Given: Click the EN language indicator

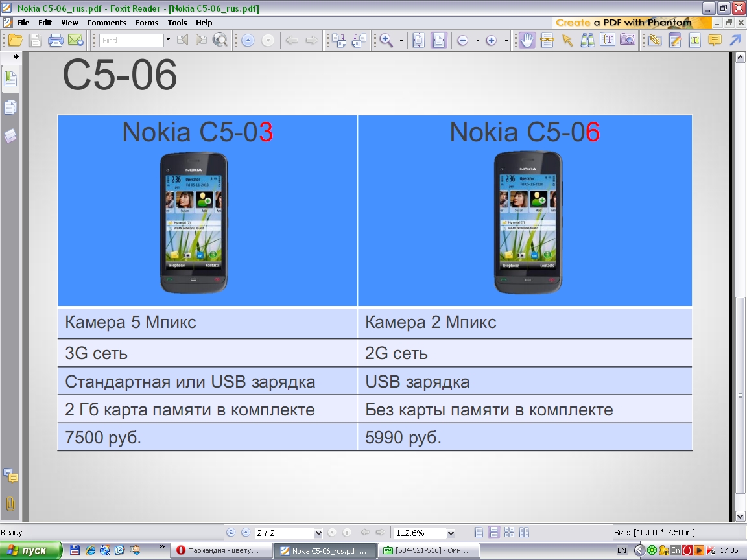Looking at the screenshot, I should tap(622, 550).
